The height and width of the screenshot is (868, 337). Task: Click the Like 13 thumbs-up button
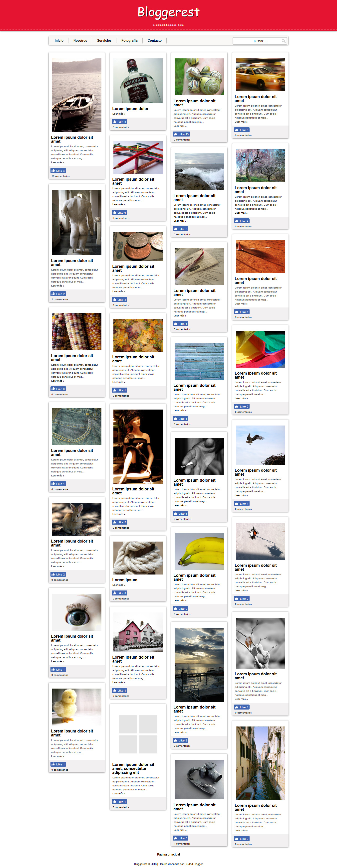click(x=181, y=134)
